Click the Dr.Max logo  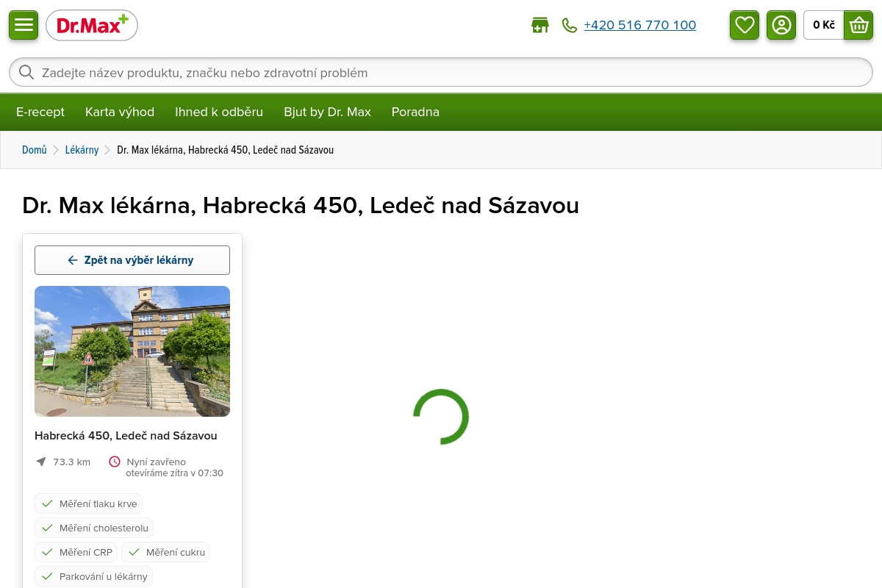tap(92, 25)
